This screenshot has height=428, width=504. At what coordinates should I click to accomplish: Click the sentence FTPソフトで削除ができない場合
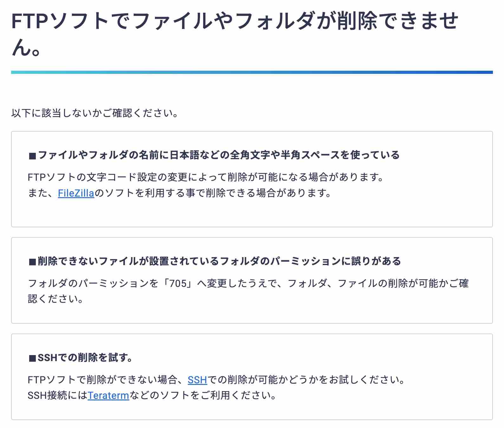pos(216,380)
